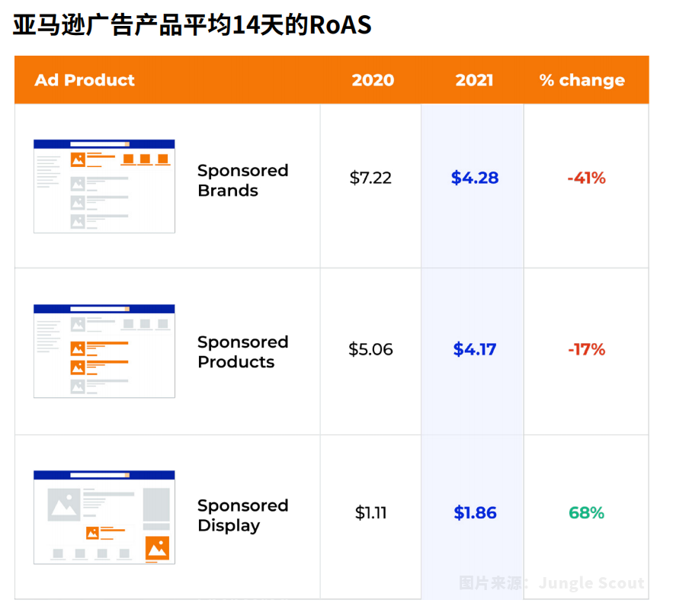Select the 'Sponsored Products' label
Image resolution: width=673 pixels, height=616 pixels.
tap(243, 351)
